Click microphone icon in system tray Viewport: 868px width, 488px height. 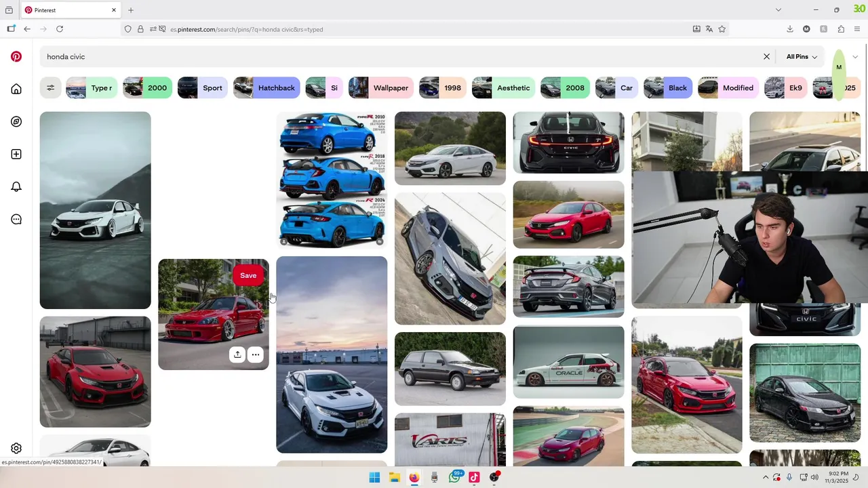(x=789, y=478)
